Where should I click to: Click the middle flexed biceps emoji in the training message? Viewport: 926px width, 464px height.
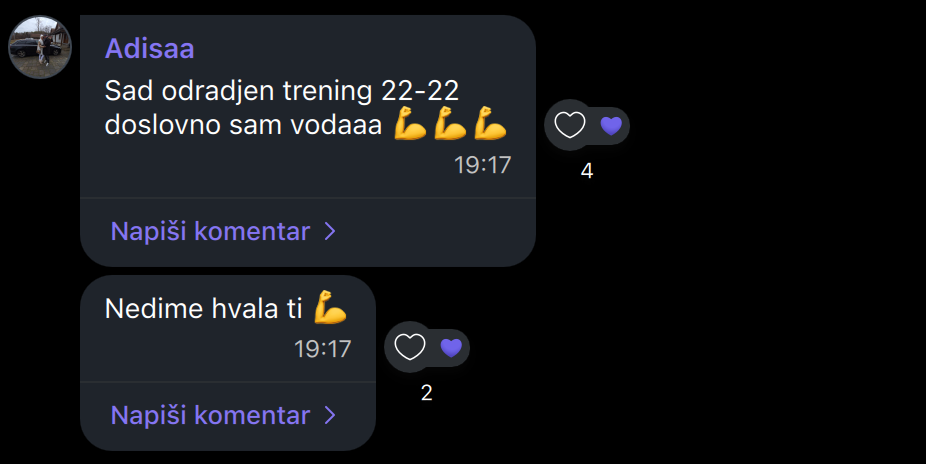(x=450, y=123)
